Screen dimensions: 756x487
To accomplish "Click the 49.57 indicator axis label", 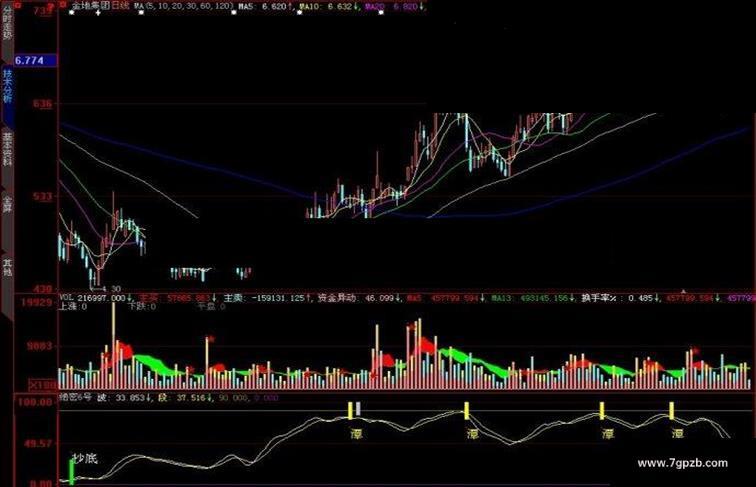I will coord(37,443).
